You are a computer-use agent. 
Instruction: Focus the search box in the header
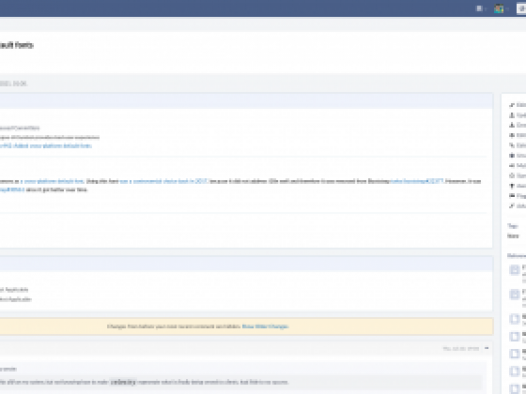pos(522,9)
